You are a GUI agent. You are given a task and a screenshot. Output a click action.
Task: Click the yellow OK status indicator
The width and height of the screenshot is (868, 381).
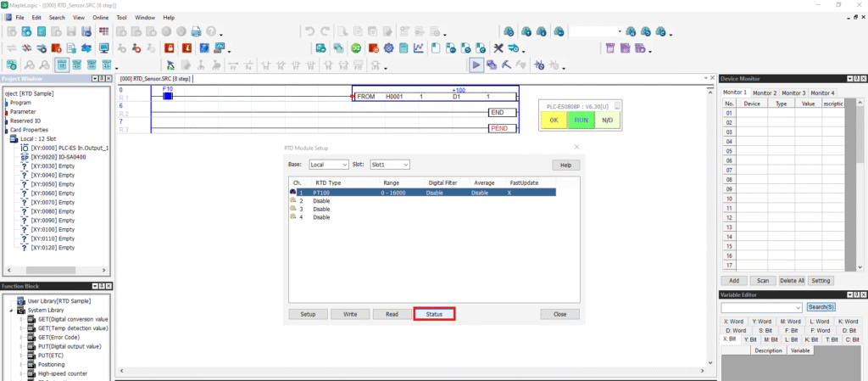[x=554, y=120]
